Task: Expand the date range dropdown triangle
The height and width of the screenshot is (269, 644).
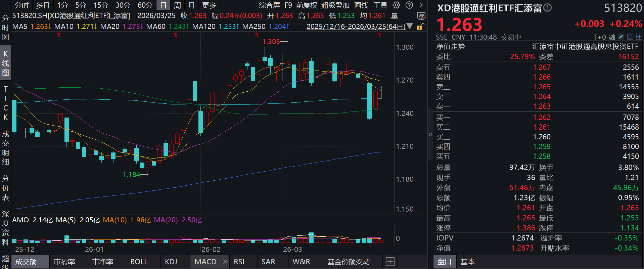Action: [x=410, y=26]
